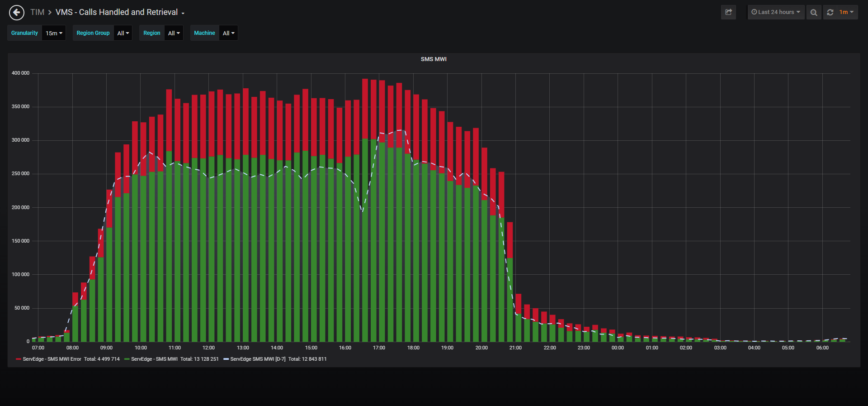Click the '400 000' y-axis label
This screenshot has height=406, width=868.
click(x=20, y=73)
